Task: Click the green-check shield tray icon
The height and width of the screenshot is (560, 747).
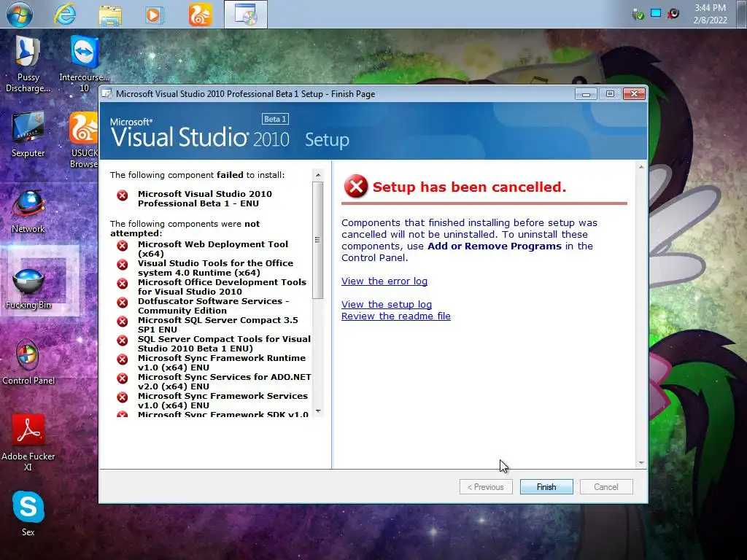Action: point(638,15)
